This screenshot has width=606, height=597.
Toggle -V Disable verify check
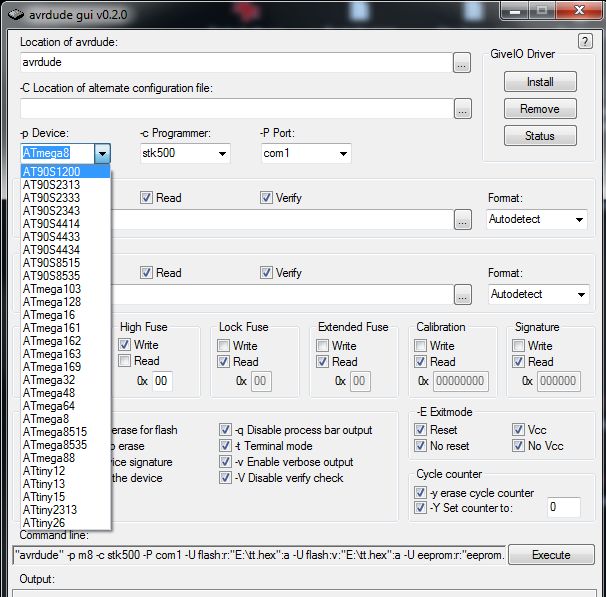coord(225,478)
